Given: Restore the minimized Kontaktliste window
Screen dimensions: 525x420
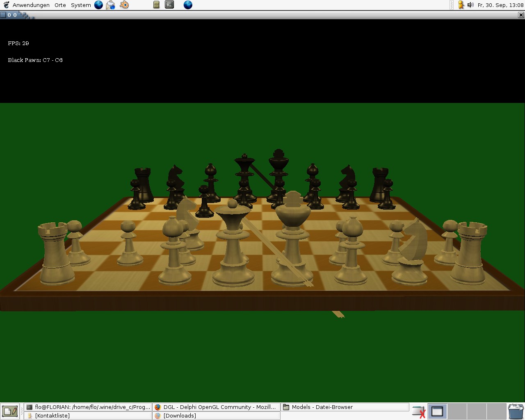Looking at the screenshot, I should [88, 415].
